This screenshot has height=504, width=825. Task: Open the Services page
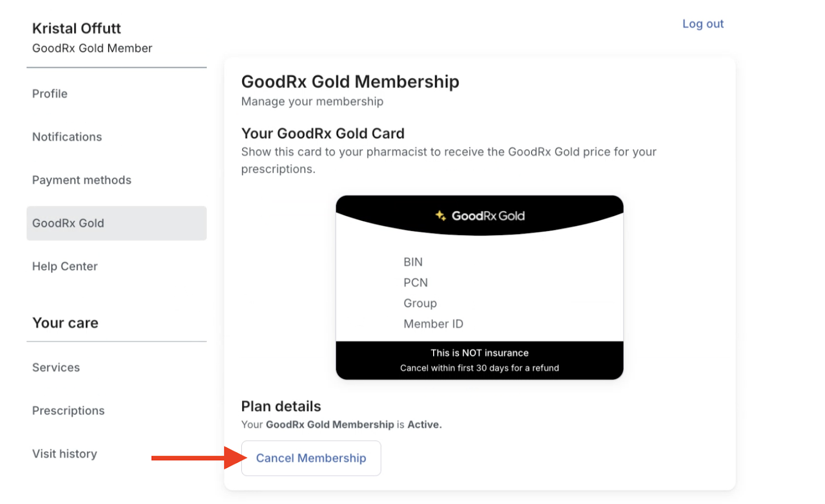[x=56, y=367]
